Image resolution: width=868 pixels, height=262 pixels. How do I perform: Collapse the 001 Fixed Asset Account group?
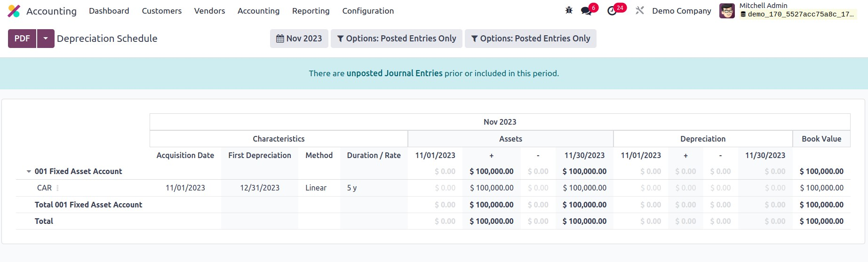coord(29,172)
